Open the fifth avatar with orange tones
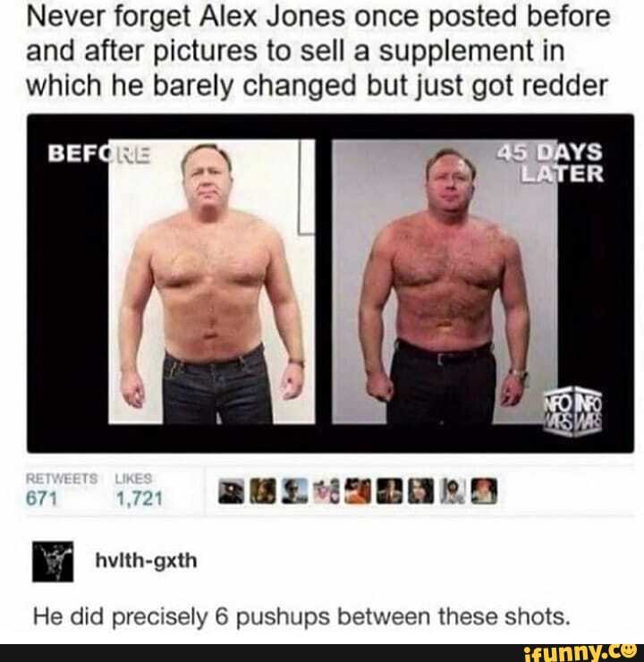Screen dimensions: 644x662 [358, 491]
